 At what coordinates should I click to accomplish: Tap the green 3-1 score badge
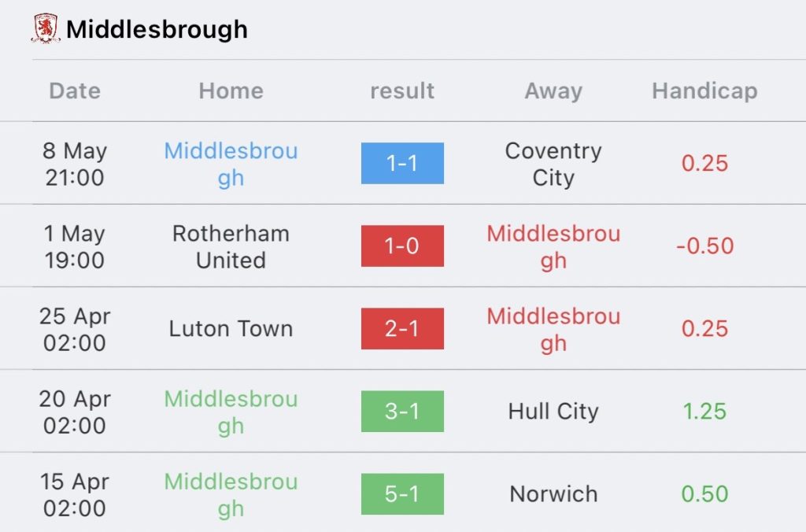click(402, 412)
